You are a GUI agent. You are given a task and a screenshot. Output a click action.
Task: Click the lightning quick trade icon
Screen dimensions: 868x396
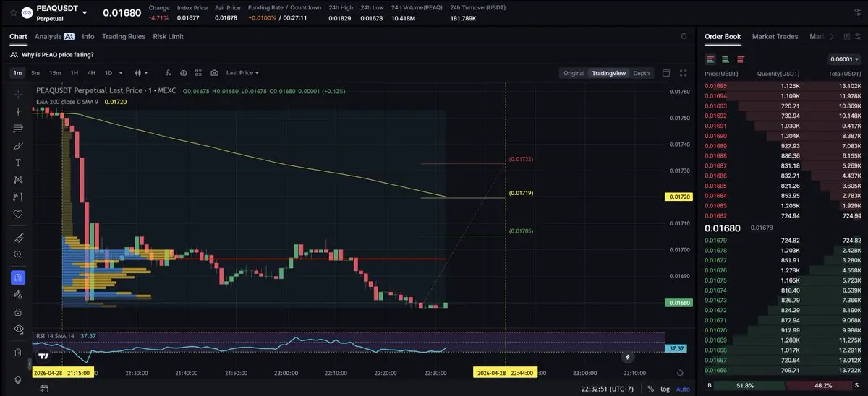click(x=628, y=356)
